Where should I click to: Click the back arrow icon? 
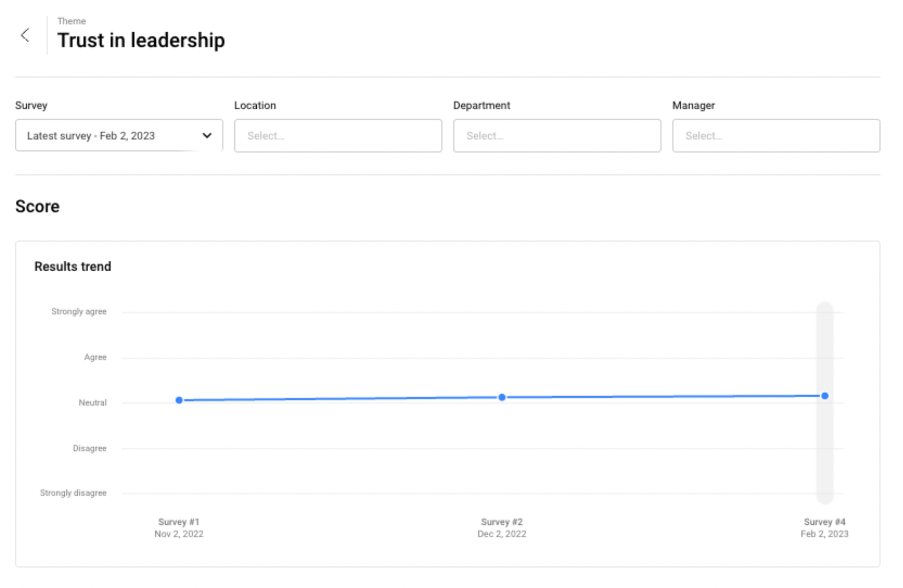[x=25, y=35]
